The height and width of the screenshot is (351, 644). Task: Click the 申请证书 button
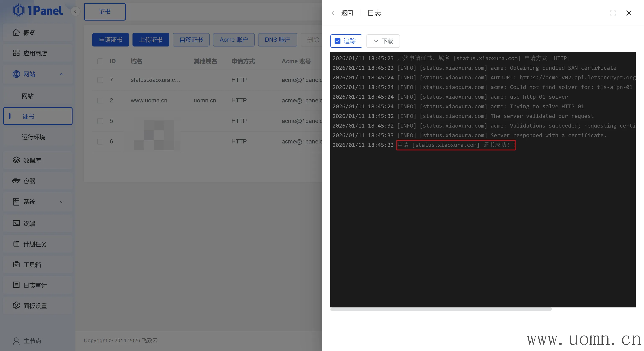tap(110, 40)
